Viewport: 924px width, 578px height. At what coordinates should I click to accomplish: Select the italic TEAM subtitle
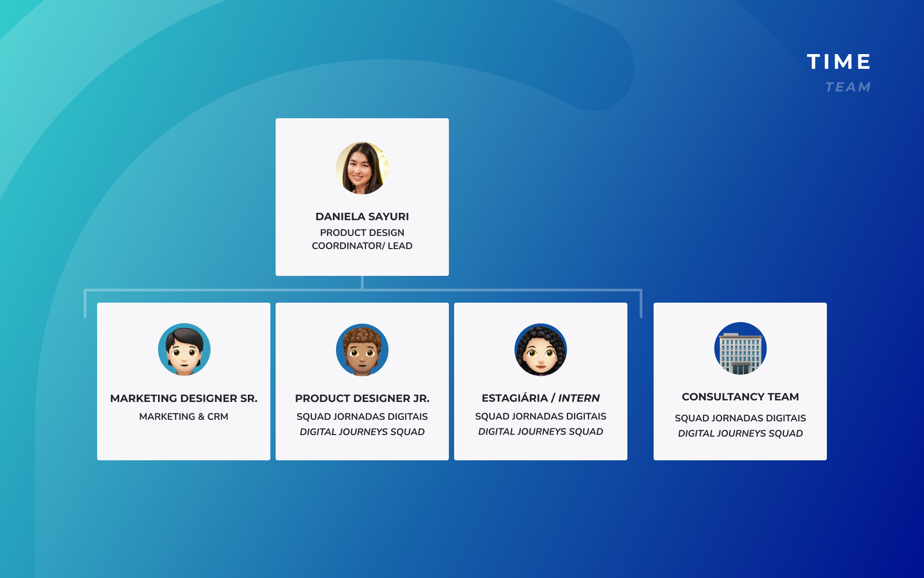pyautogui.click(x=848, y=87)
